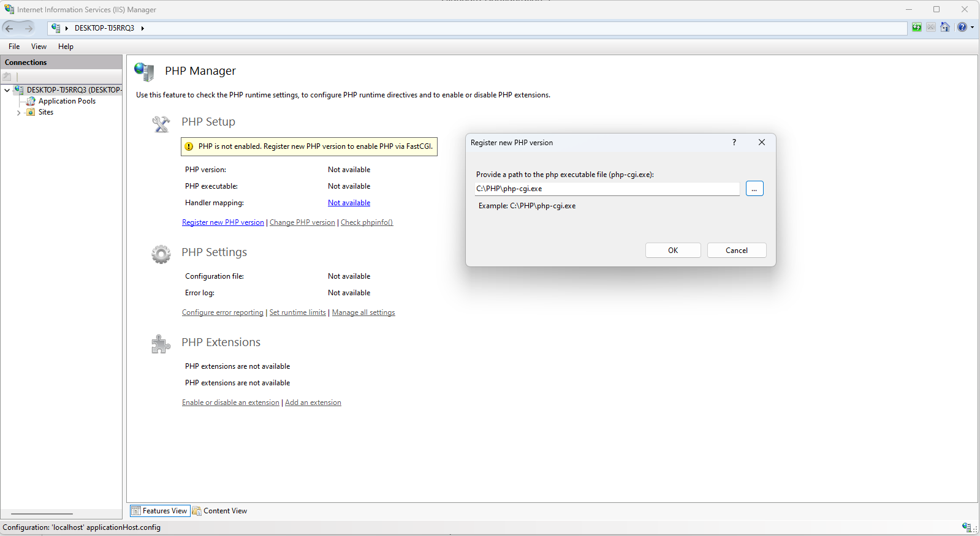The width and height of the screenshot is (980, 536).
Task: Click Change PHP version link
Action: click(302, 222)
